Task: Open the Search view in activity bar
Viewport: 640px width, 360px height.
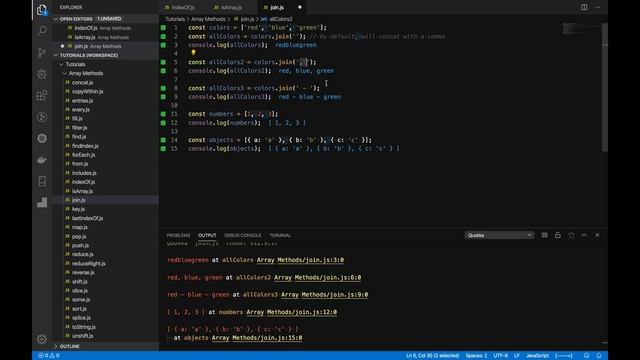Action: tap(42, 31)
